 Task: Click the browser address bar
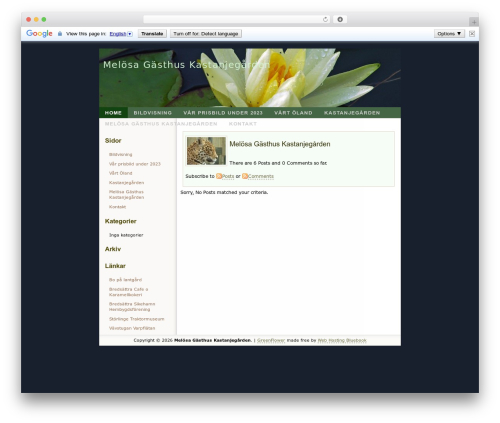click(x=236, y=19)
